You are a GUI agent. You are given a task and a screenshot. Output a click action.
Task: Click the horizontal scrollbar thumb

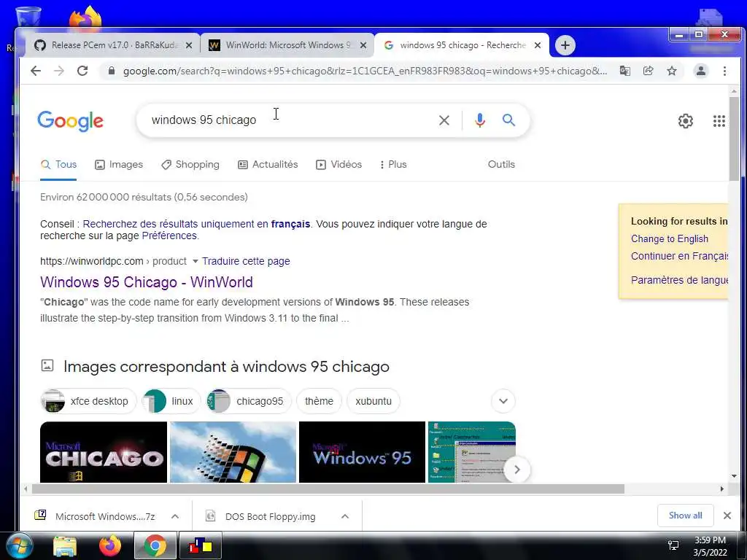tap(328, 489)
